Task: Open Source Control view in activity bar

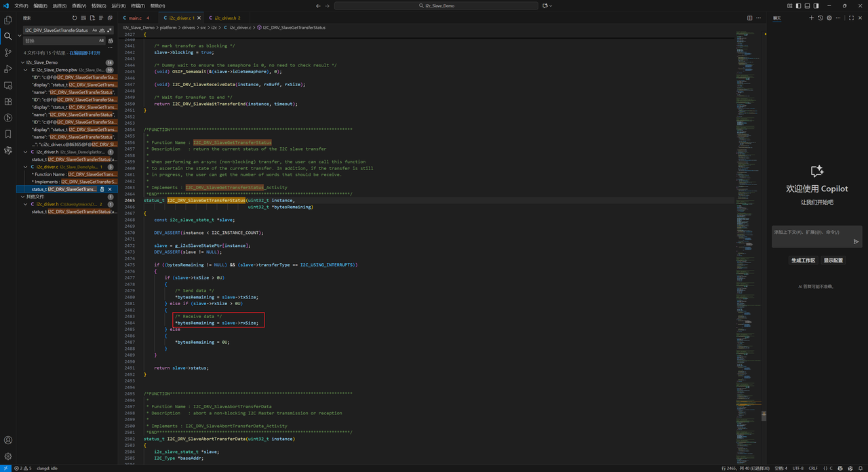Action: click(x=8, y=53)
